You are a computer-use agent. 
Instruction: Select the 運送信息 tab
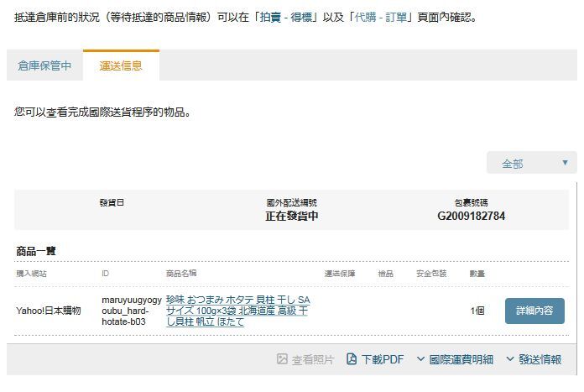121,65
